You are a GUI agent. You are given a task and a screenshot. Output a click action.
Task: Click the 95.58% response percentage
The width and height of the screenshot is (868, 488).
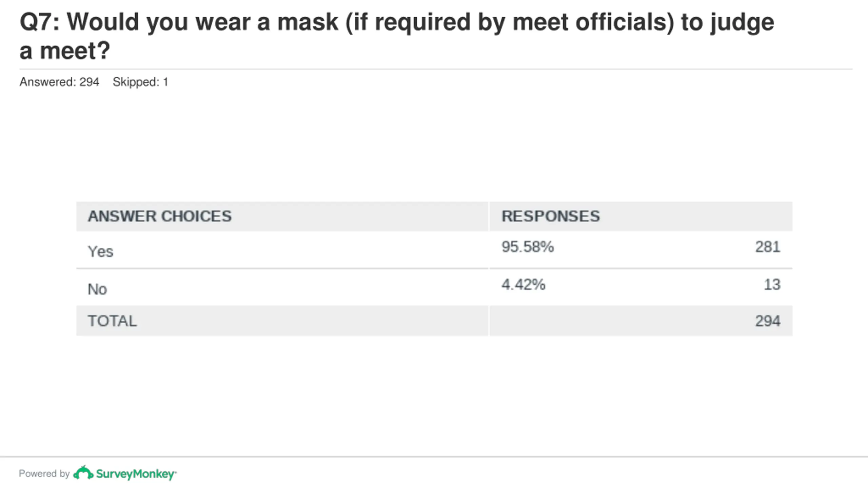pyautogui.click(x=528, y=247)
